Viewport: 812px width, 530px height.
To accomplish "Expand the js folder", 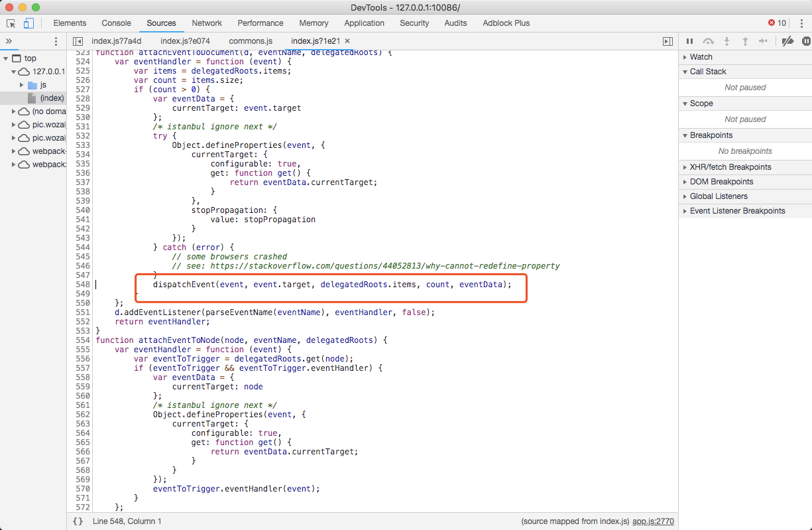I will (22, 85).
